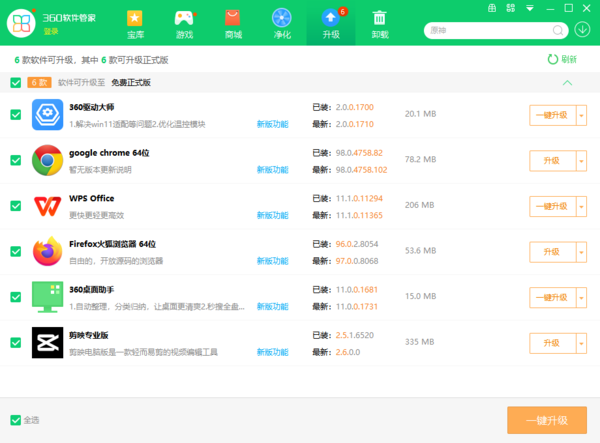Click the orange 一键升级 button at bottom
Image resolution: width=600 pixels, height=443 pixels.
pyautogui.click(x=546, y=420)
